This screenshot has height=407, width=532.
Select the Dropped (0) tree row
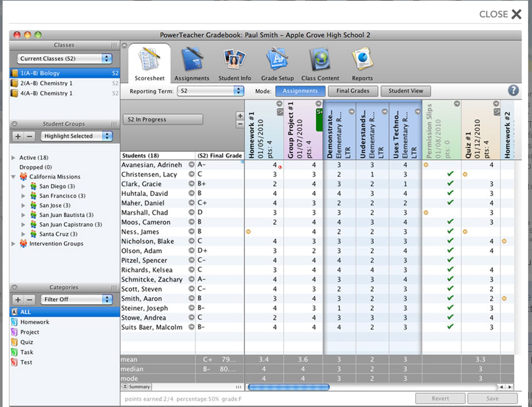click(x=35, y=167)
